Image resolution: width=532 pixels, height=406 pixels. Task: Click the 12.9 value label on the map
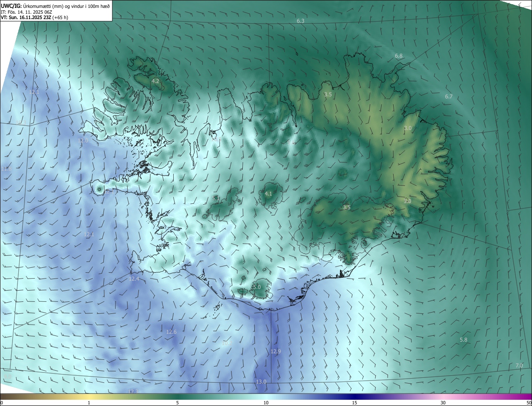276,351
